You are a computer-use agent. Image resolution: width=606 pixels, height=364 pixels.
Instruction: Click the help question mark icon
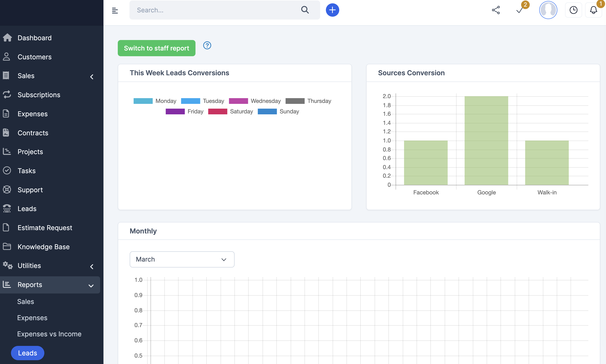tap(207, 45)
